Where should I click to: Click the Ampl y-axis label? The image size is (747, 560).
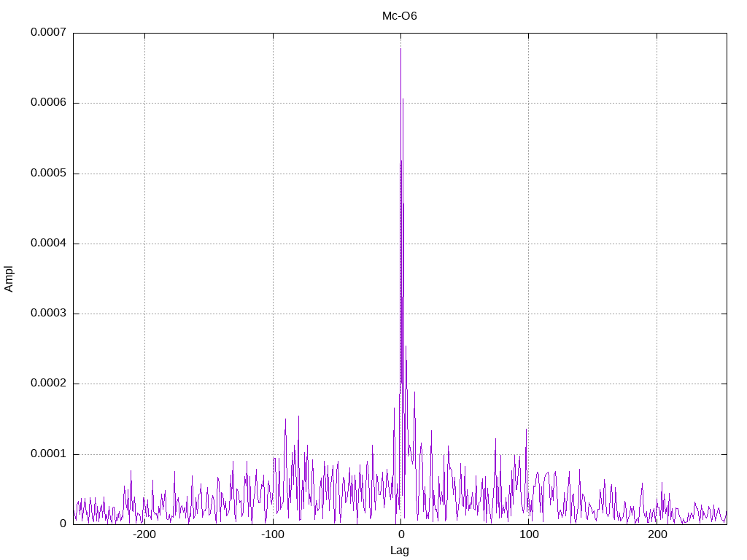pos(9,279)
